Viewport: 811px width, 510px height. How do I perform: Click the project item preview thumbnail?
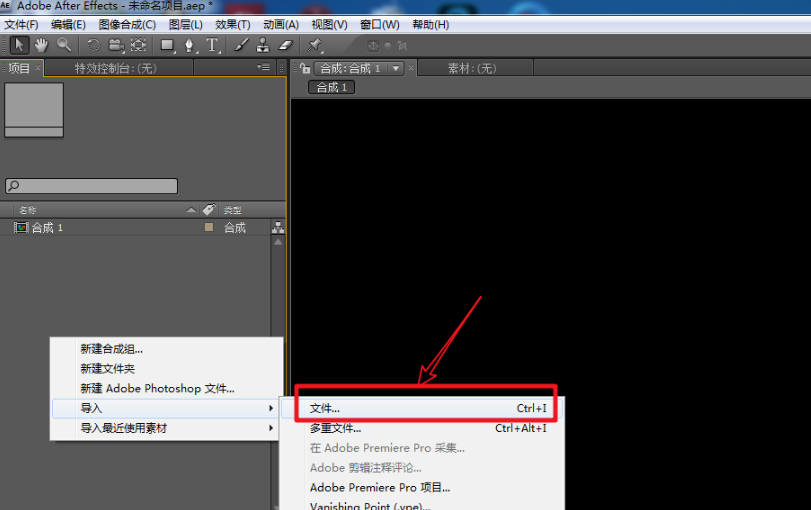[x=34, y=110]
